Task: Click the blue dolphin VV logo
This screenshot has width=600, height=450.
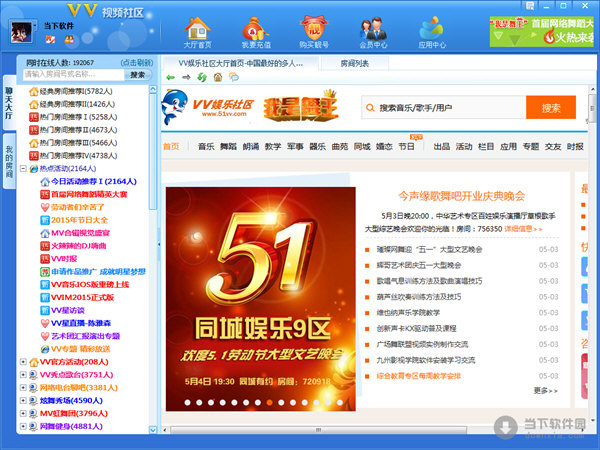Action: (174, 107)
